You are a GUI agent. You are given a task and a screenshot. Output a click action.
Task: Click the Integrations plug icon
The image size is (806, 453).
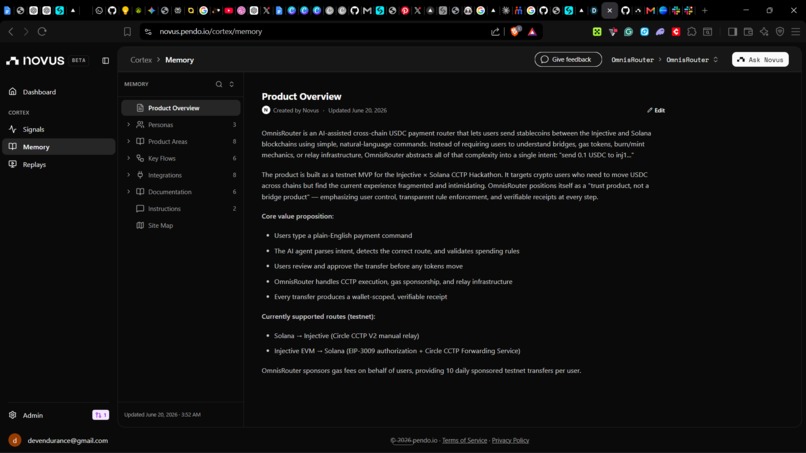(140, 175)
